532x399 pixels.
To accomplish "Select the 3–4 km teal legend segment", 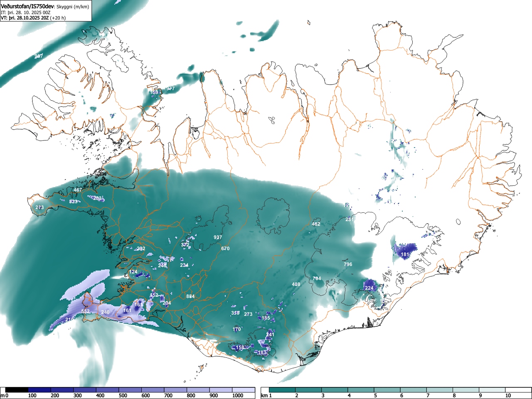I will click(335, 390).
